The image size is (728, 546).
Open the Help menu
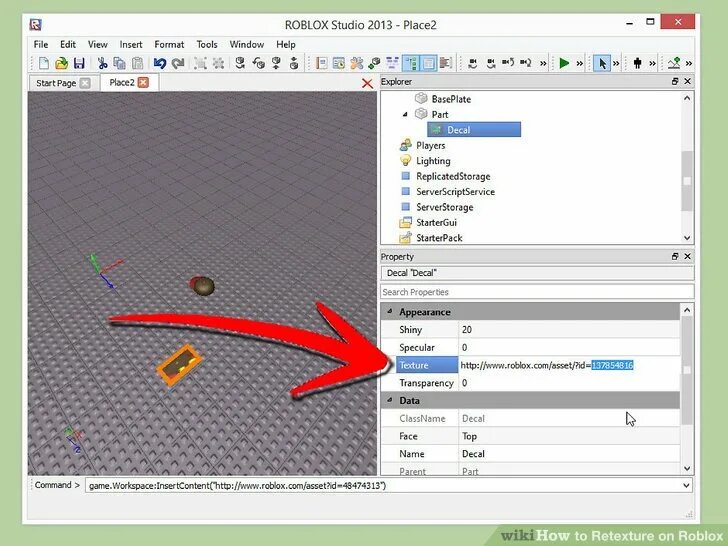[x=286, y=44]
